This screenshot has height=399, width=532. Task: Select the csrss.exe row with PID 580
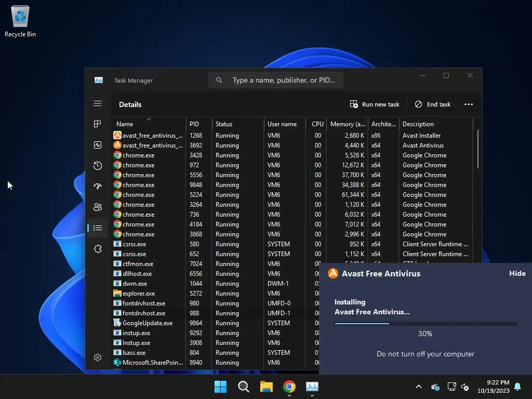pyautogui.click(x=292, y=244)
